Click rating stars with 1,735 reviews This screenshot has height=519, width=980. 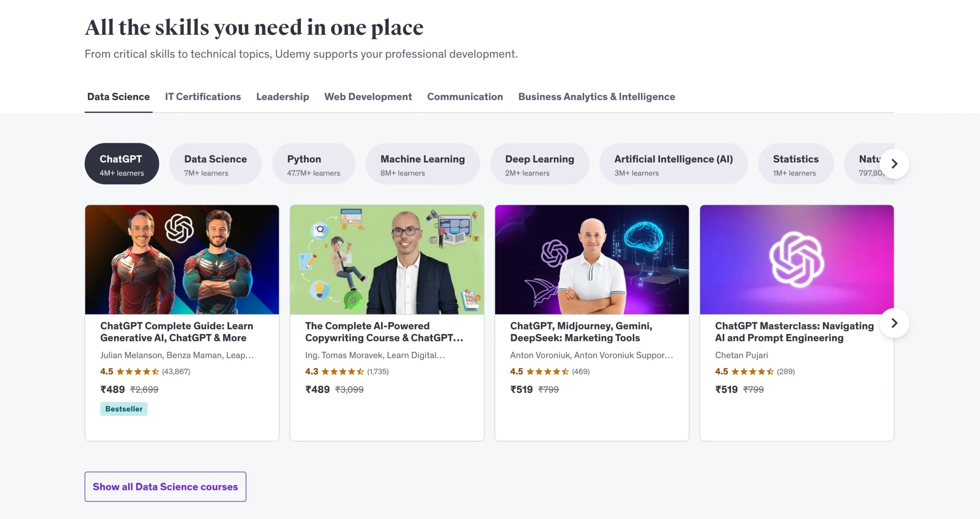click(x=343, y=372)
